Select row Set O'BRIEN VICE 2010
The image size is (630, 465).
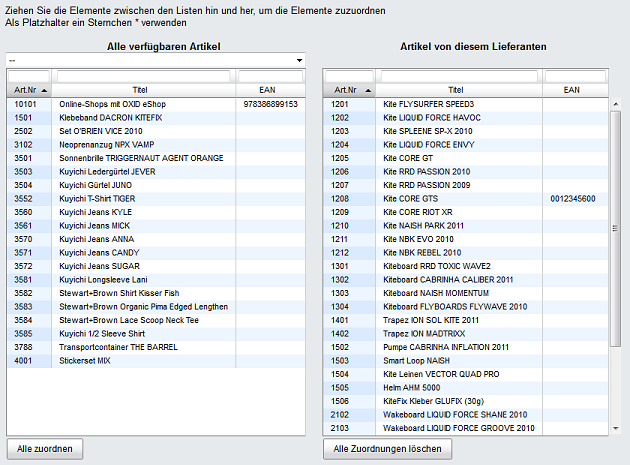click(x=156, y=131)
